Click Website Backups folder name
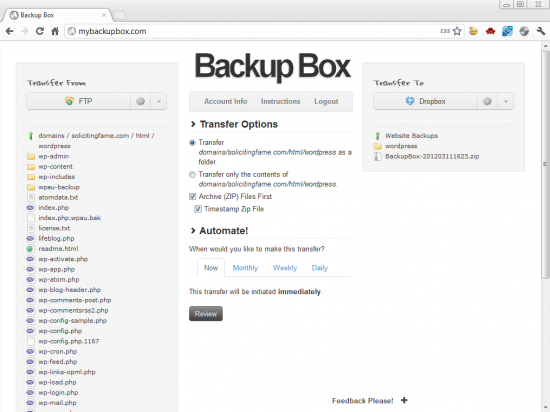Image resolution: width=550 pixels, height=412 pixels. (411, 136)
